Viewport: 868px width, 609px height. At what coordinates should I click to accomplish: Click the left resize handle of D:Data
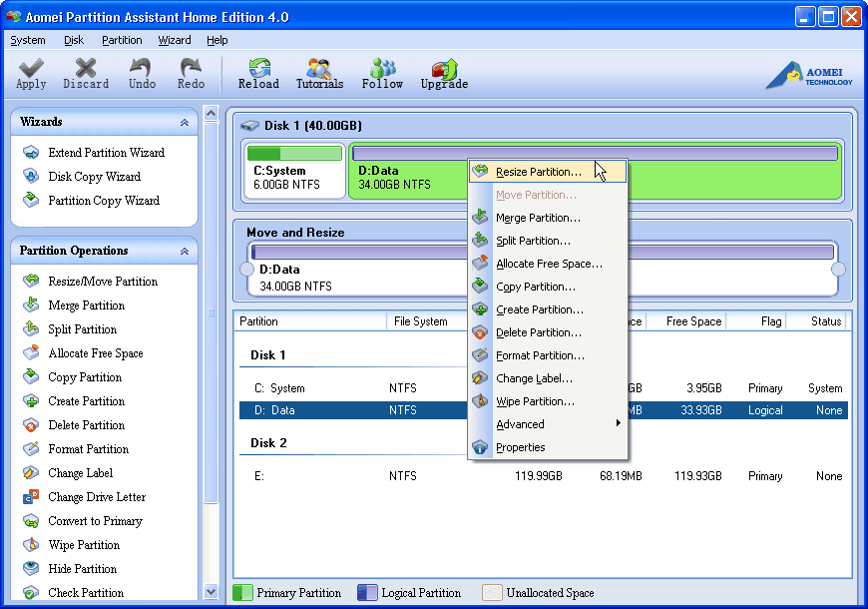click(x=246, y=270)
